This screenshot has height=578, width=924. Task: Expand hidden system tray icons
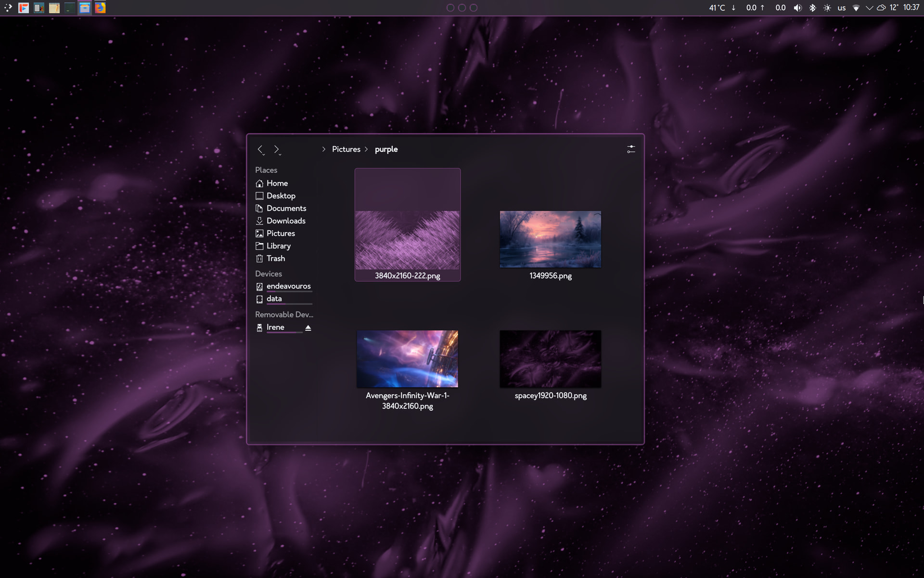click(869, 8)
